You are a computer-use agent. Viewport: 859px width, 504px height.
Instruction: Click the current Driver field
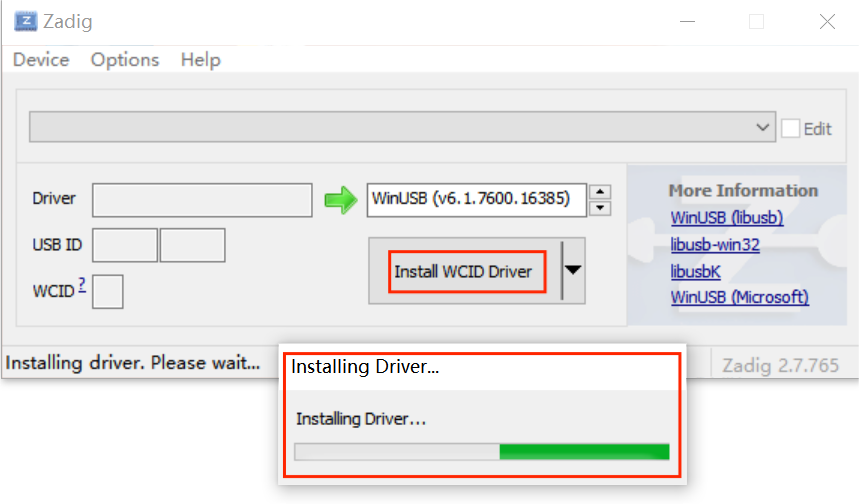202,200
